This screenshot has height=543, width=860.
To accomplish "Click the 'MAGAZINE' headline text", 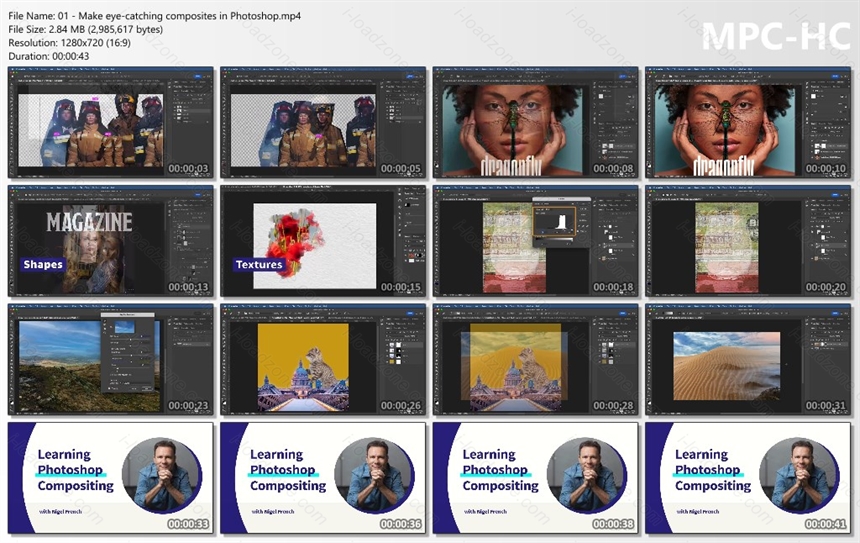I will pos(89,222).
